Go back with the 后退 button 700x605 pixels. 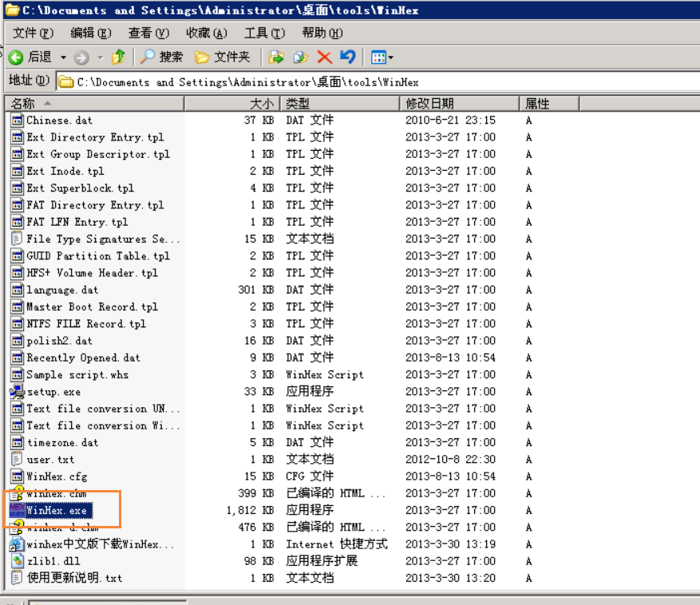click(30, 57)
